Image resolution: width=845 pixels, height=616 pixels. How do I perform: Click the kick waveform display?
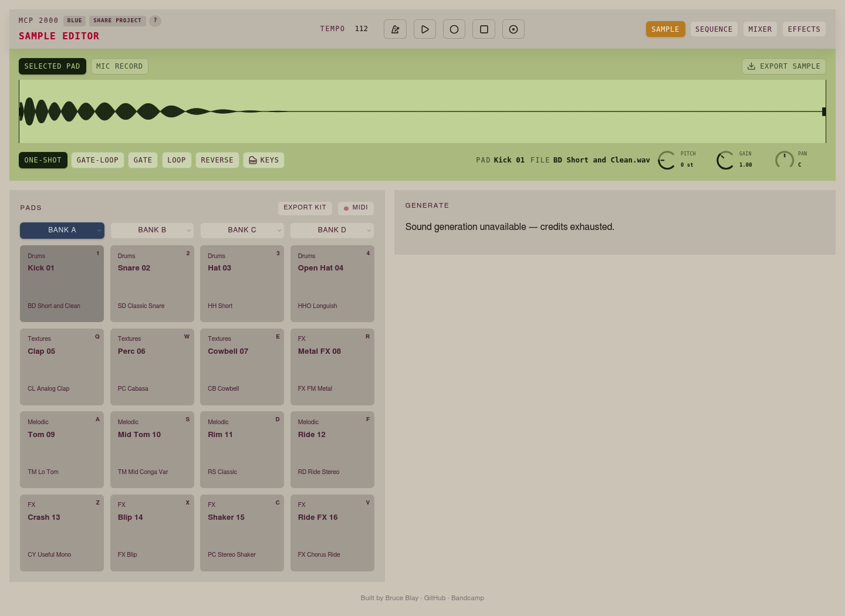pyautogui.click(x=422, y=111)
